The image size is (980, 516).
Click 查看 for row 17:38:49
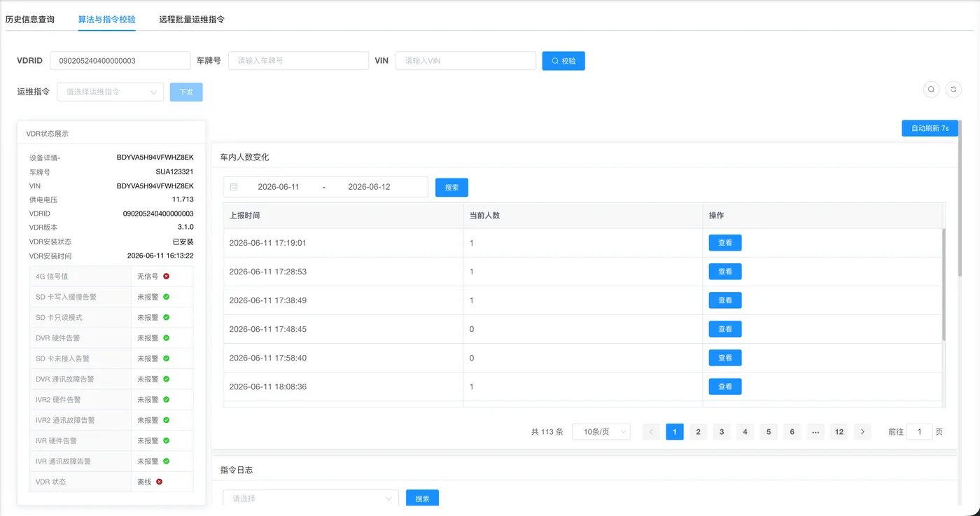(x=725, y=300)
